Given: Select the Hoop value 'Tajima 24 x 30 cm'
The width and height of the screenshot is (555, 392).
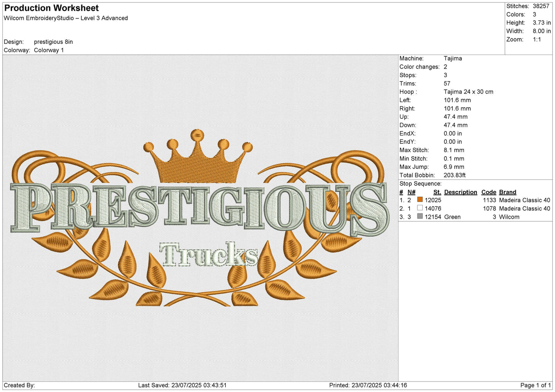Looking at the screenshot, I should (469, 92).
